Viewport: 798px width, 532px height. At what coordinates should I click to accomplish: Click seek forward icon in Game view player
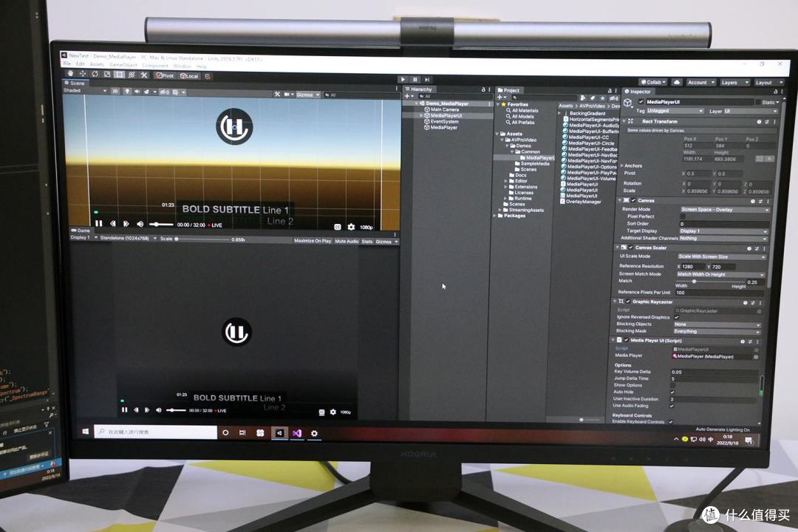coord(147,410)
